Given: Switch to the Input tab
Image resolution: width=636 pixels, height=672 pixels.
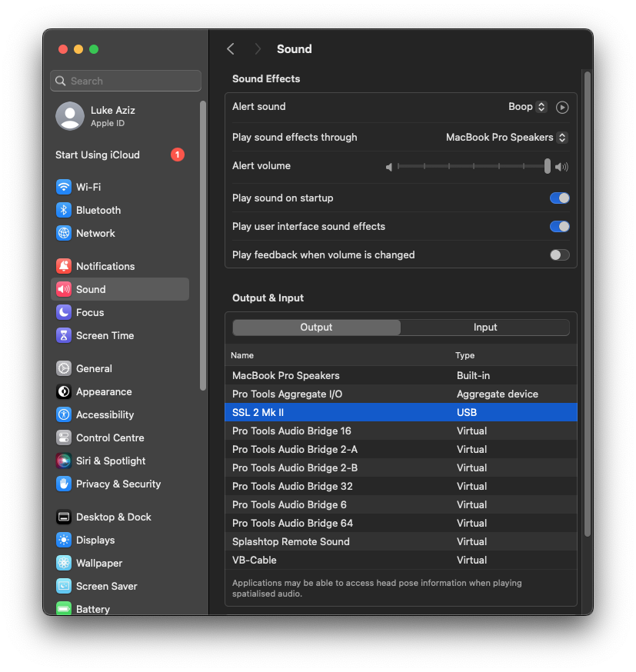Looking at the screenshot, I should (x=485, y=328).
